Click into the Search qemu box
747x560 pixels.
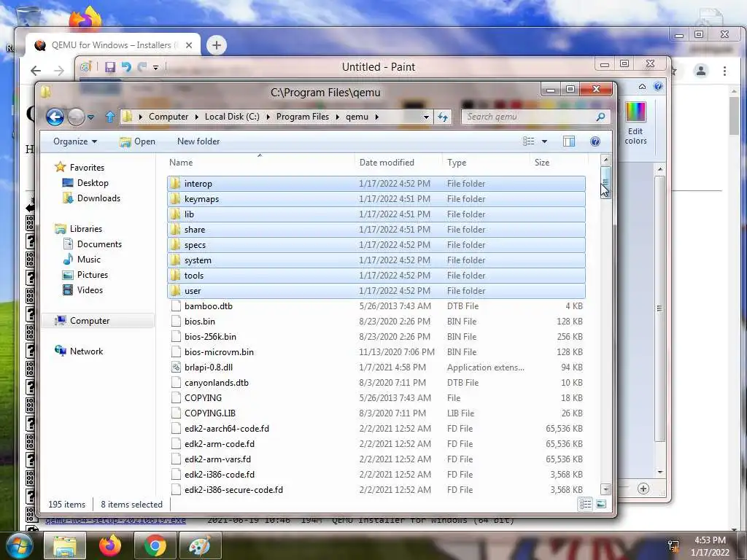pos(529,117)
